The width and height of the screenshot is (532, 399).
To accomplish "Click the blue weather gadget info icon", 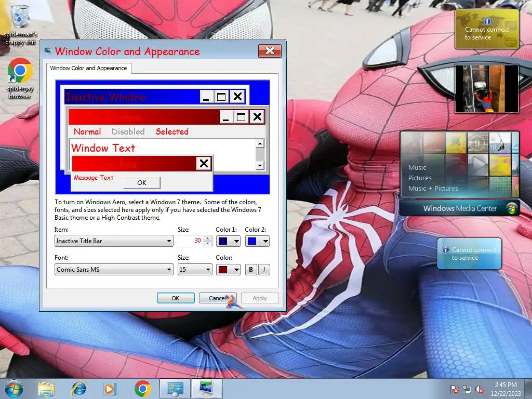I will point(446,250).
